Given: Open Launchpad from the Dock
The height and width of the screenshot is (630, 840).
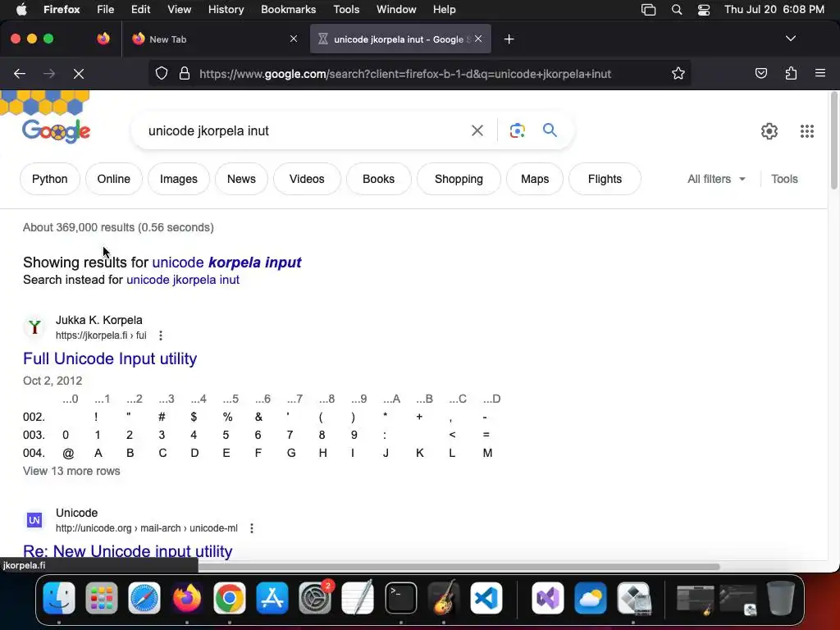Looking at the screenshot, I should pos(101,598).
